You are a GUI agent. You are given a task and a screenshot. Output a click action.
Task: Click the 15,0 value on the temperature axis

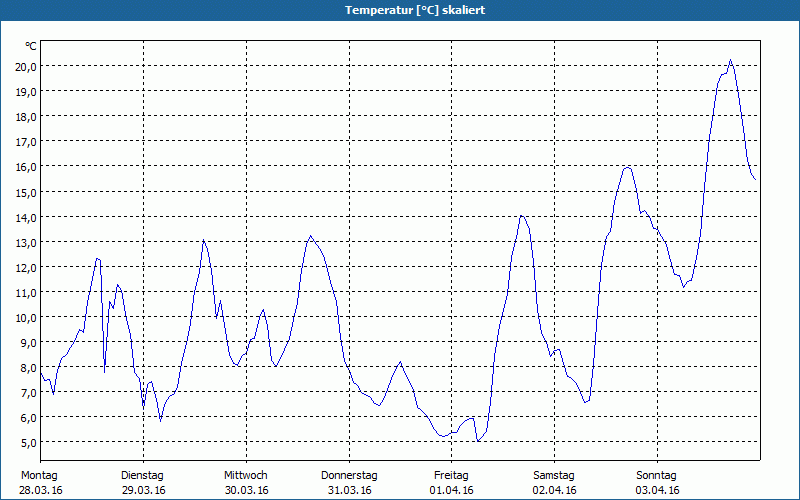26,192
